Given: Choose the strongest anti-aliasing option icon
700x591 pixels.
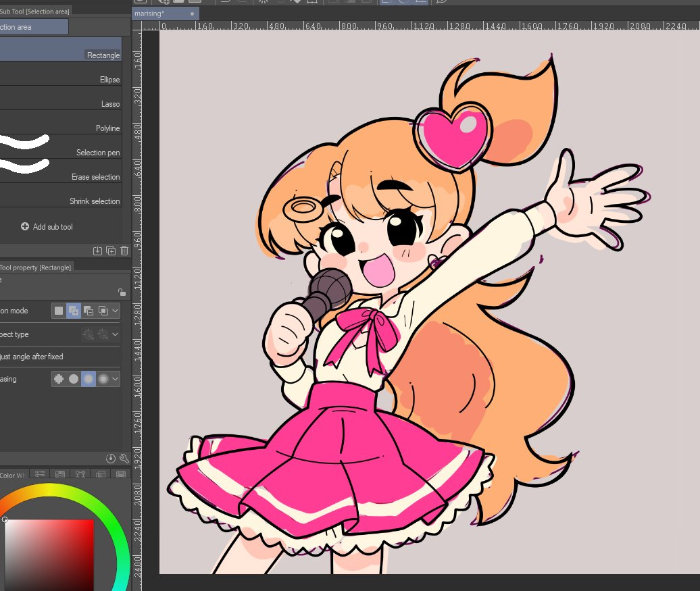Looking at the screenshot, I should pyautogui.click(x=103, y=379).
